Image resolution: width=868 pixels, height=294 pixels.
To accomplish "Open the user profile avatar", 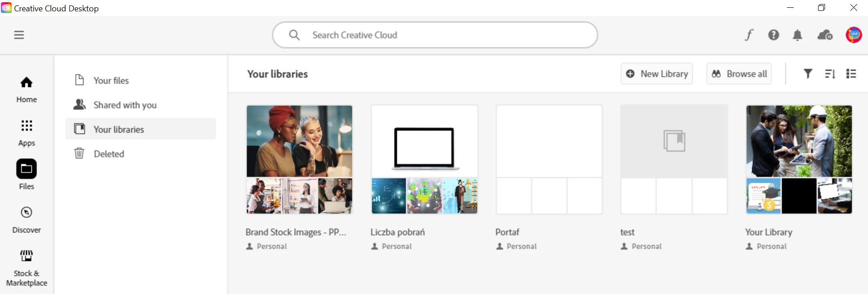I will (x=854, y=35).
